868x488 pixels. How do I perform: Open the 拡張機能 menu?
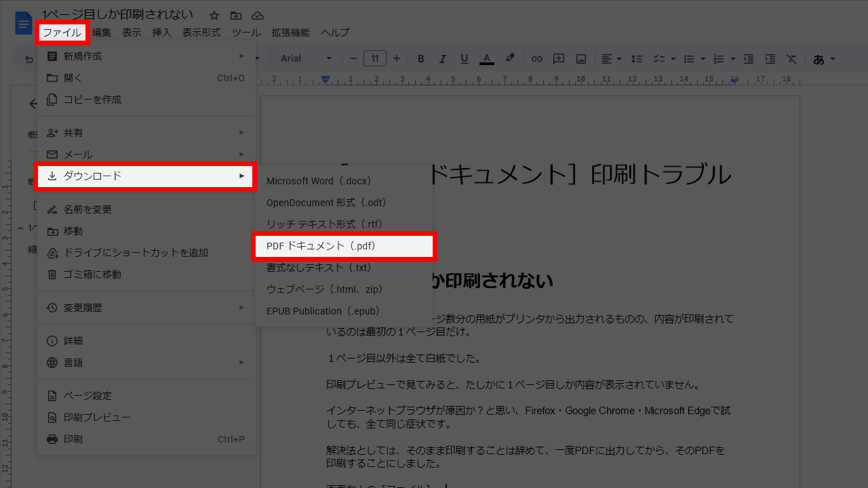(x=290, y=33)
